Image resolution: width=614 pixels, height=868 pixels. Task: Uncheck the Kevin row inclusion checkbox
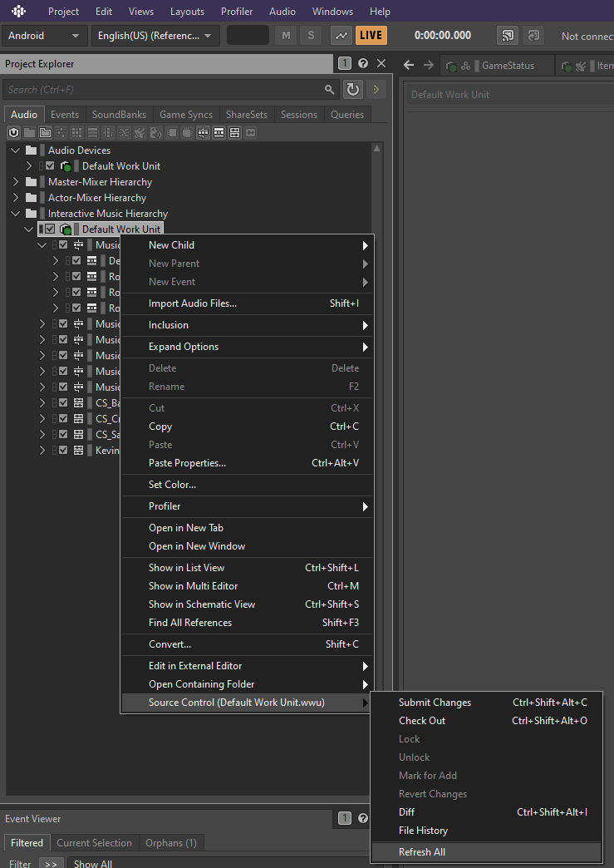[x=64, y=450]
